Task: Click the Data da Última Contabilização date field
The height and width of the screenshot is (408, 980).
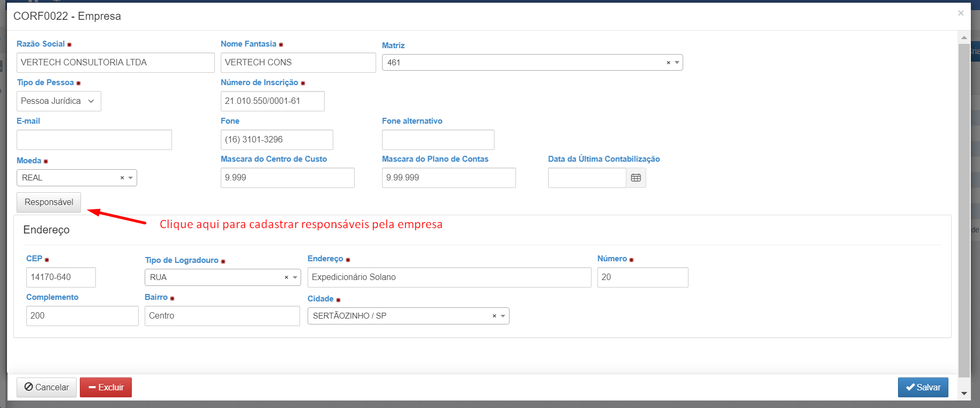Action: click(587, 178)
